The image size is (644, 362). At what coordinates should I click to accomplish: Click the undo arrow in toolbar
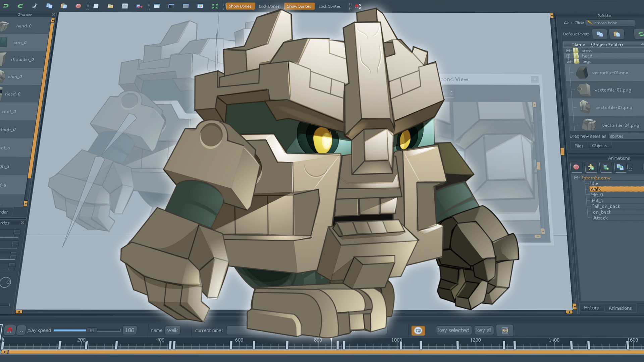(x=6, y=6)
